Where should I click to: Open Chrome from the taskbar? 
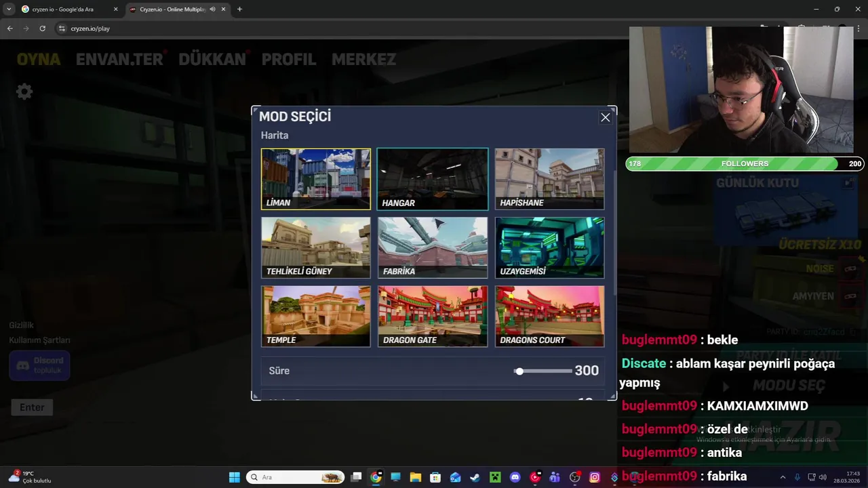[376, 477]
